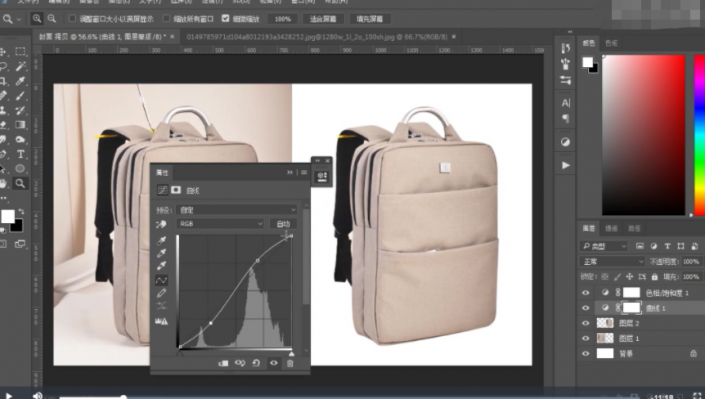Open the layer blend mode dropdown
The height and width of the screenshot is (399, 705).
point(612,261)
